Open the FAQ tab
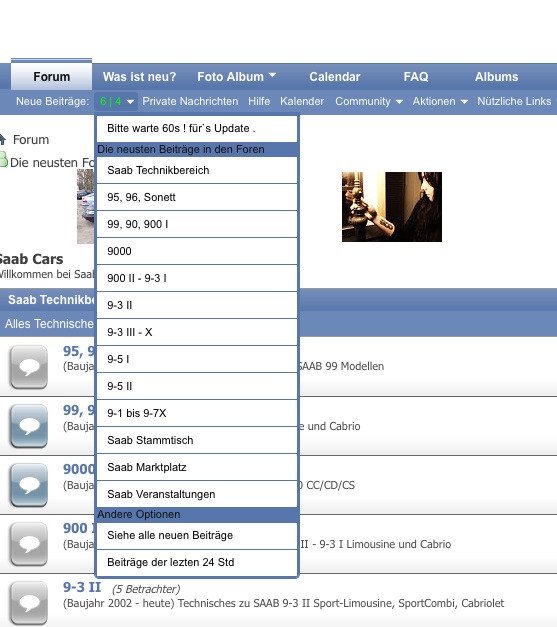 pos(416,76)
